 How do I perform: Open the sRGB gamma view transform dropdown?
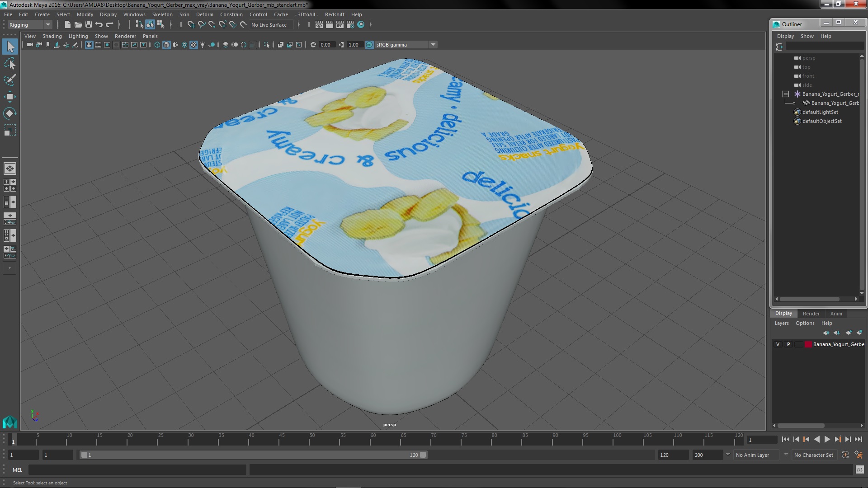(406, 45)
